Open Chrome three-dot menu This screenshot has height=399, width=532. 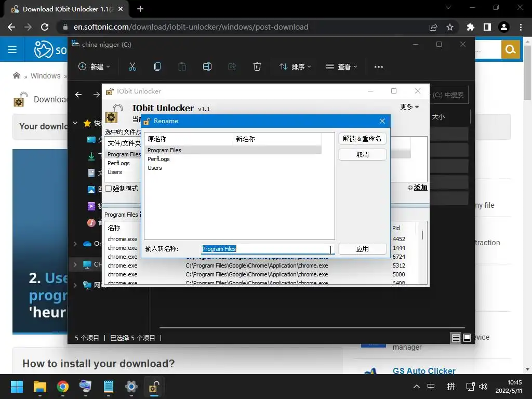pyautogui.click(x=521, y=27)
